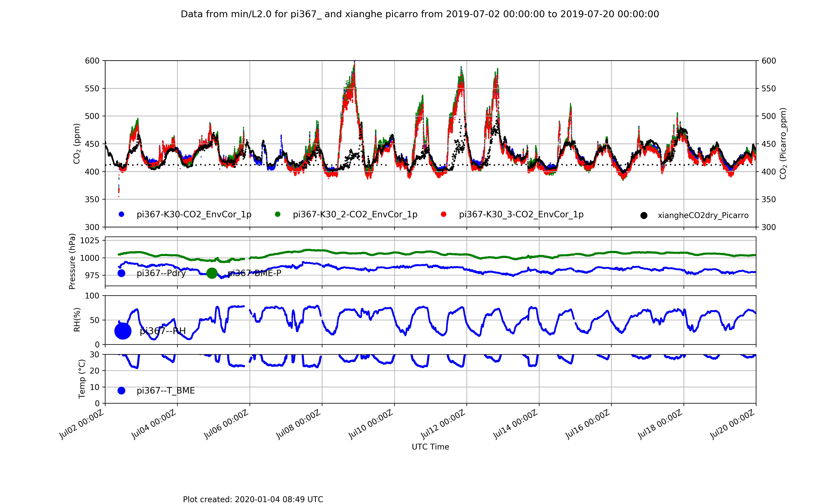
Task: Select the pi367--Pdry legend text
Action: (161, 273)
